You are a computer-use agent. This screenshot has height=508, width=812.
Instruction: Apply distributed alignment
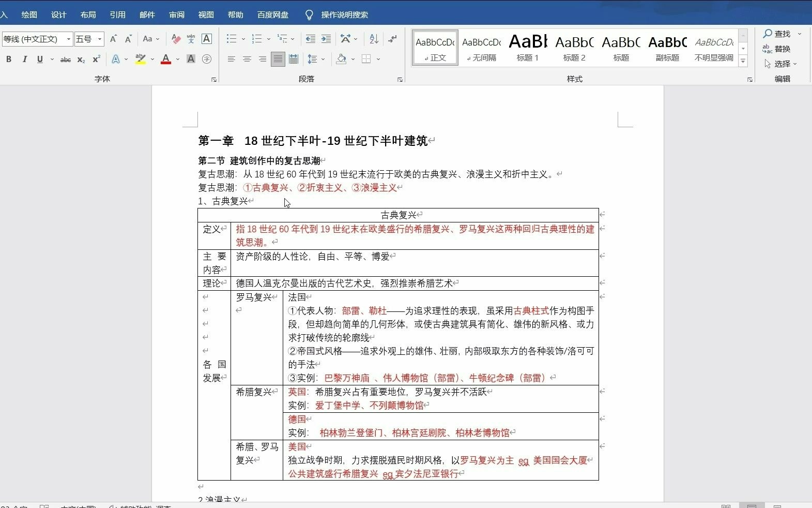pyautogui.click(x=294, y=59)
